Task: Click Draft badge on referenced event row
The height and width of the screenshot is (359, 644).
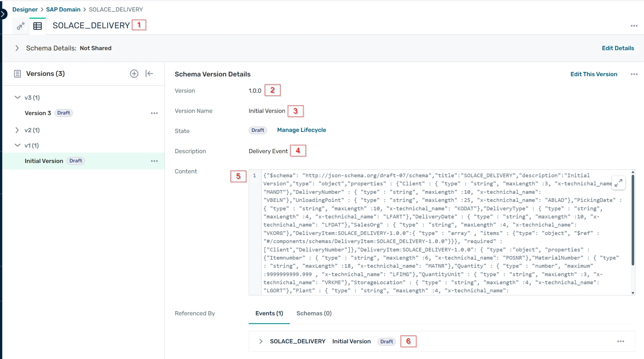Action: 386,342
